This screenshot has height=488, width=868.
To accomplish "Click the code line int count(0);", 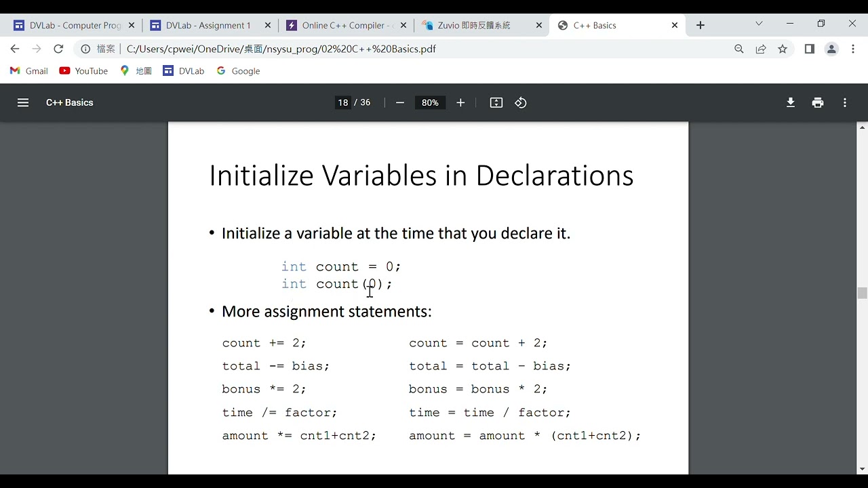I will coord(337,284).
